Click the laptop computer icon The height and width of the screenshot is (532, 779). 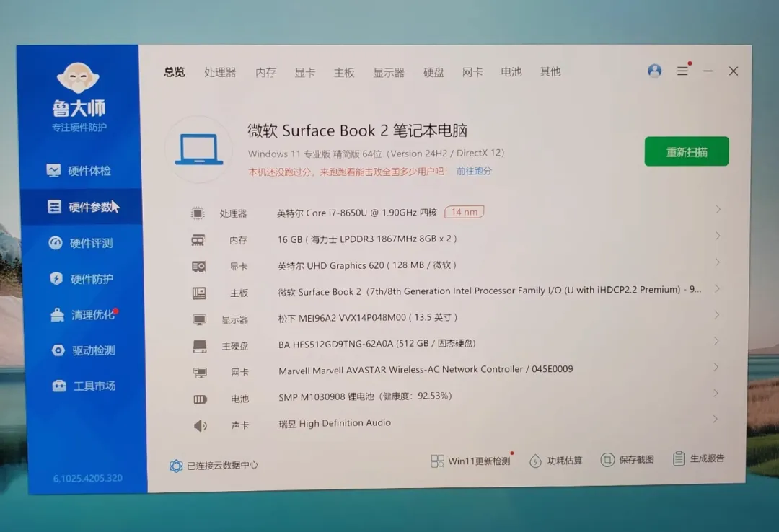pos(199,149)
